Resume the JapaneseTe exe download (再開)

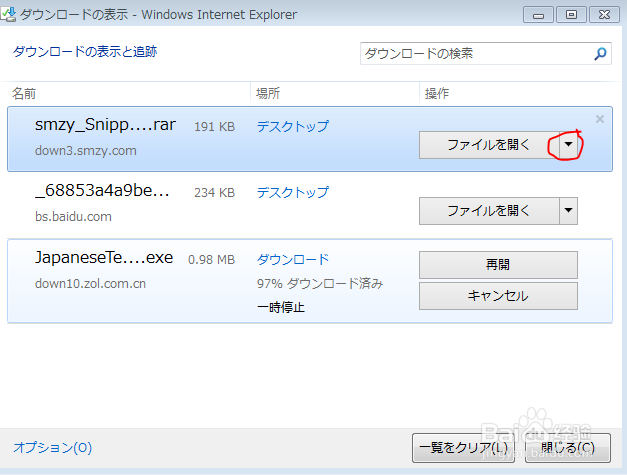[x=498, y=265]
